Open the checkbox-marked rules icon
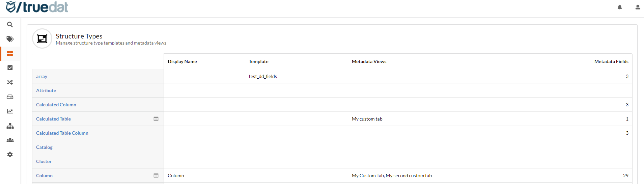This screenshot has height=184, width=644. (10, 68)
